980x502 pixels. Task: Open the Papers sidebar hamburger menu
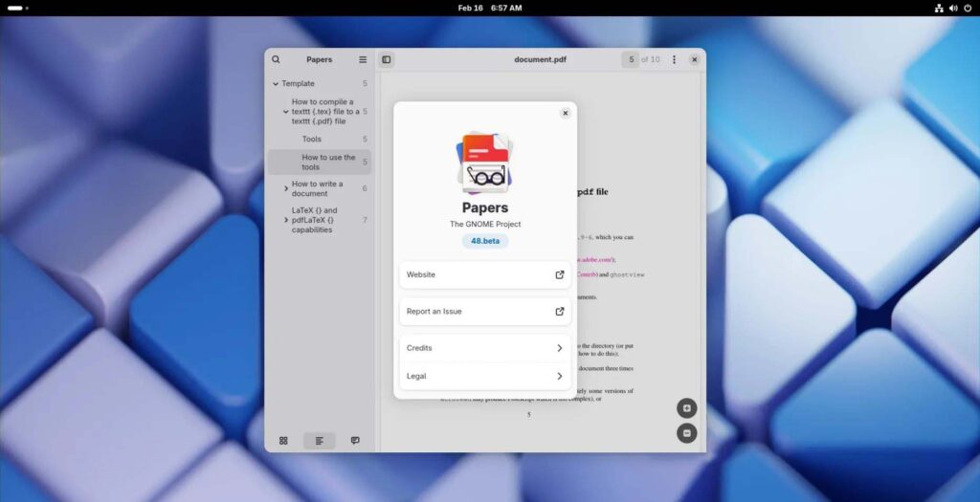[363, 59]
